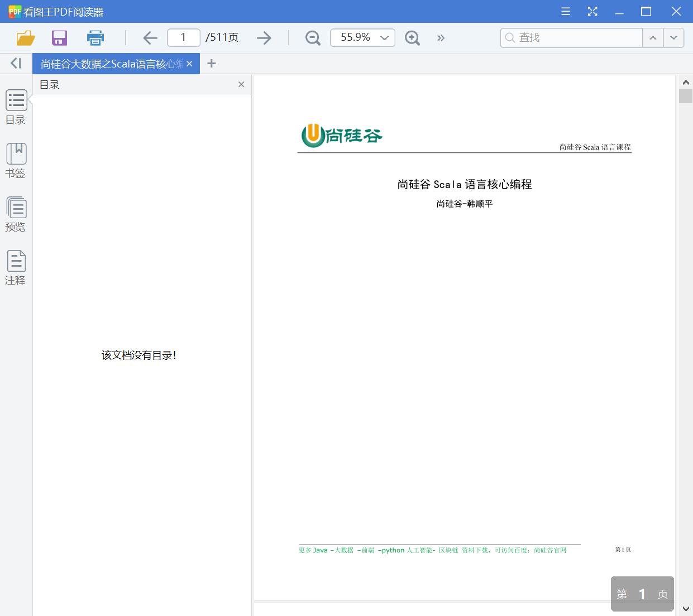
Task: Switch to the 书签 bookmarks panel
Action: coord(16,161)
